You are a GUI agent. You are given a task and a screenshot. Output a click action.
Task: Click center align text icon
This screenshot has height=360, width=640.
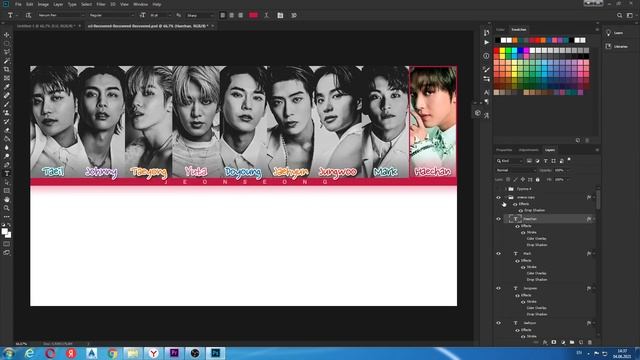point(231,15)
